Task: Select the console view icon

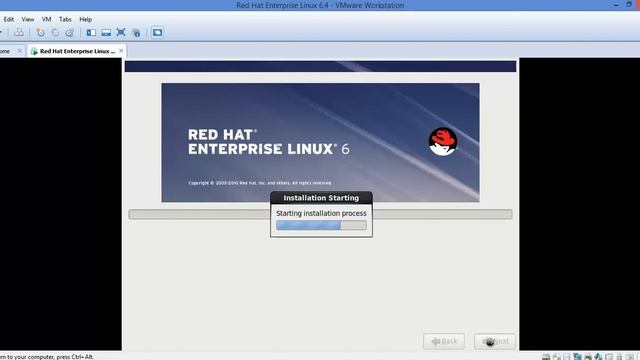Action: (x=157, y=32)
